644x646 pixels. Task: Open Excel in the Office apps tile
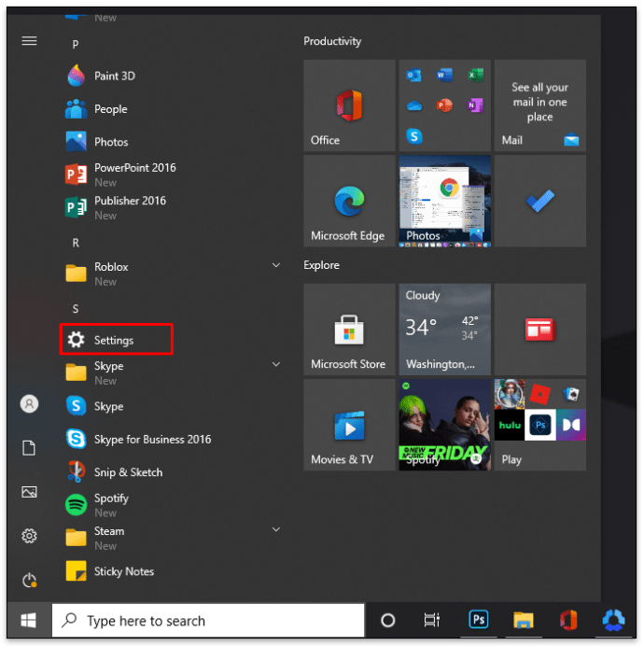click(x=475, y=76)
